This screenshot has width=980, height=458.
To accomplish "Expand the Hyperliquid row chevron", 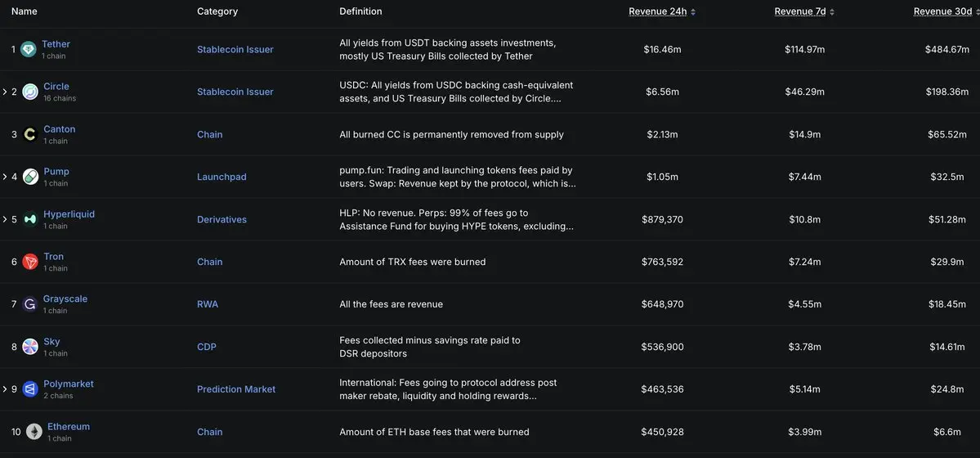I will [5, 219].
